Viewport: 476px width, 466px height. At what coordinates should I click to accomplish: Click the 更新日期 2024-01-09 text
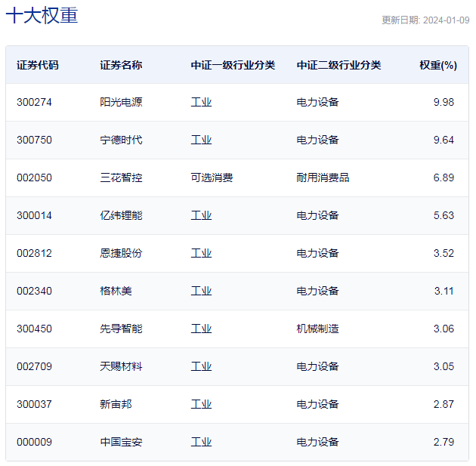[x=425, y=20]
